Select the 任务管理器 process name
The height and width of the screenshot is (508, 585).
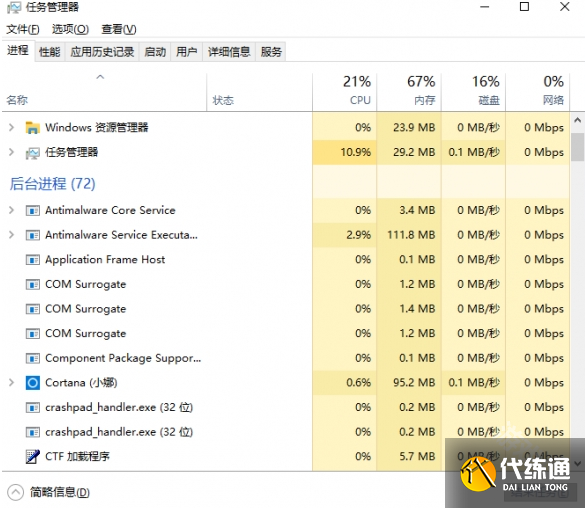pos(72,152)
